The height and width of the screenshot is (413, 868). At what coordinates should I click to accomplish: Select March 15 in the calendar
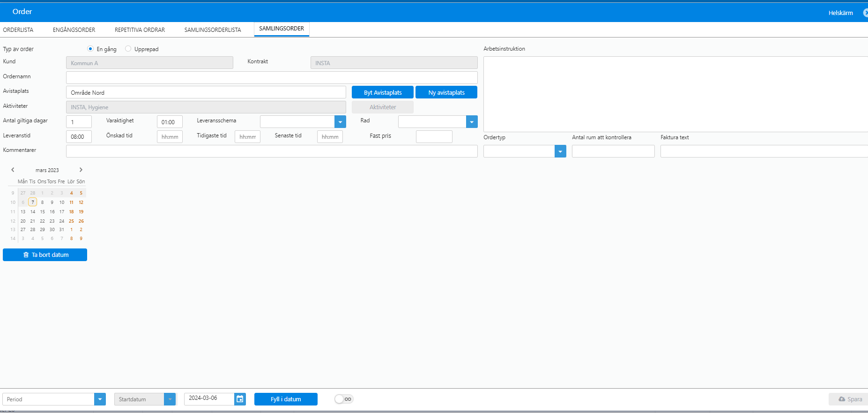pos(42,212)
